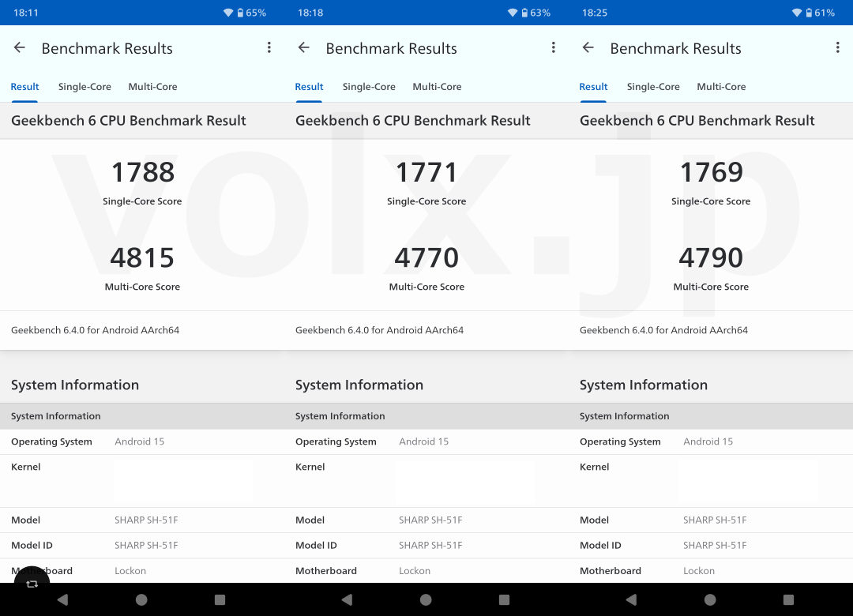
Task: Switch to Single-Core tab in 18:25 screen
Action: 653,87
